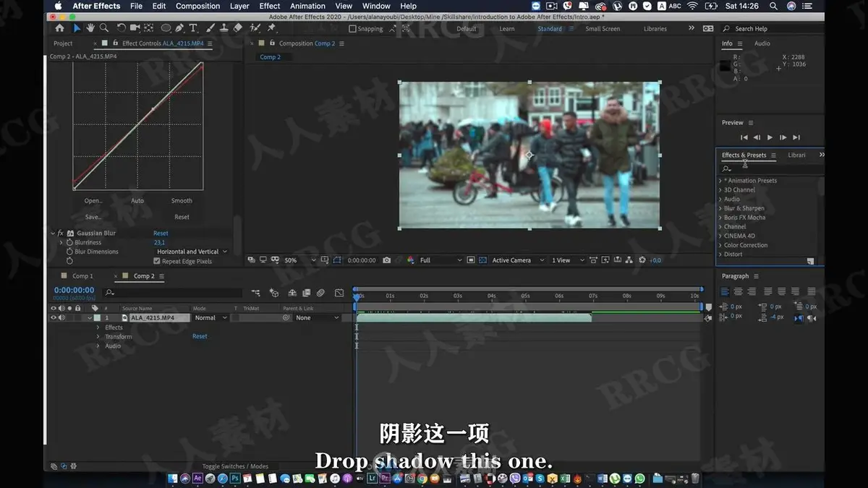Click the Region of Interest icon in viewer
868x488 pixels.
pos(471,260)
